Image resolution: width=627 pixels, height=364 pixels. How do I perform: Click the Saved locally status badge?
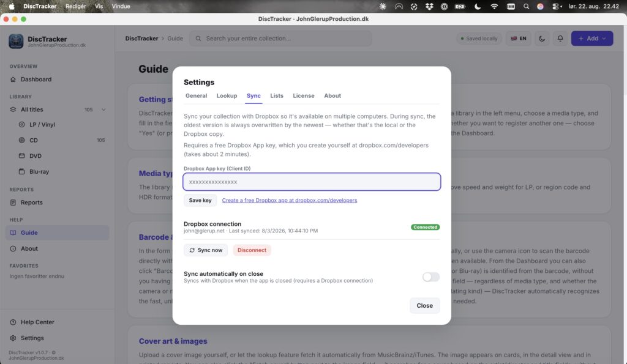click(479, 39)
